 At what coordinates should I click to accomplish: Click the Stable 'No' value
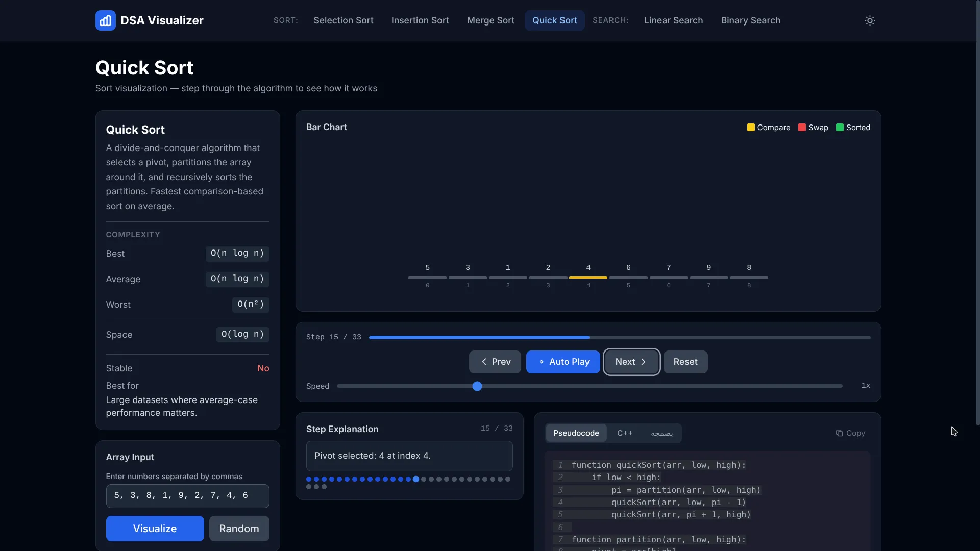(x=263, y=368)
